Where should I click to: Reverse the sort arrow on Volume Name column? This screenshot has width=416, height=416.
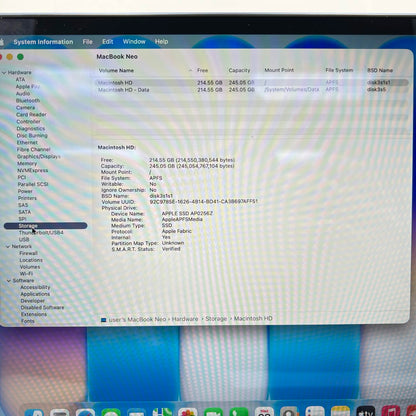point(190,70)
